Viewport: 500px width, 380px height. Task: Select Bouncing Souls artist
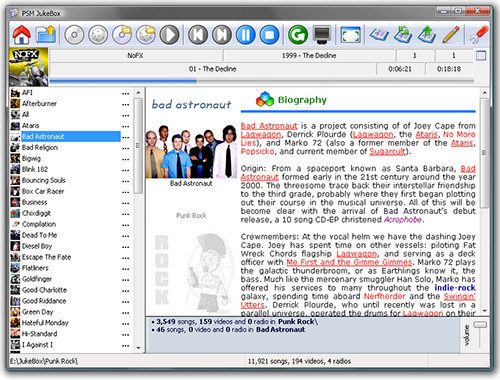(44, 180)
